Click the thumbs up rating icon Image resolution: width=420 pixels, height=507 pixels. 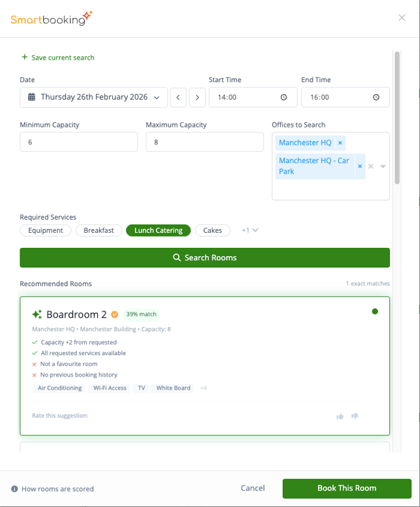340,416
